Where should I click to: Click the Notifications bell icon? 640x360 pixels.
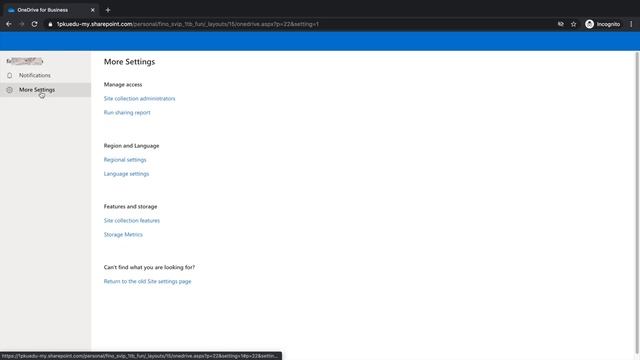click(10, 76)
